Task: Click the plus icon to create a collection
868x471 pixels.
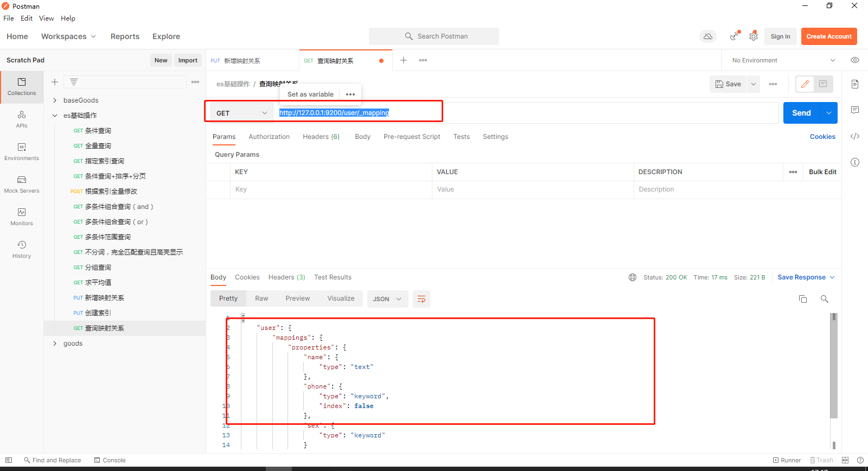Action: pyautogui.click(x=55, y=82)
